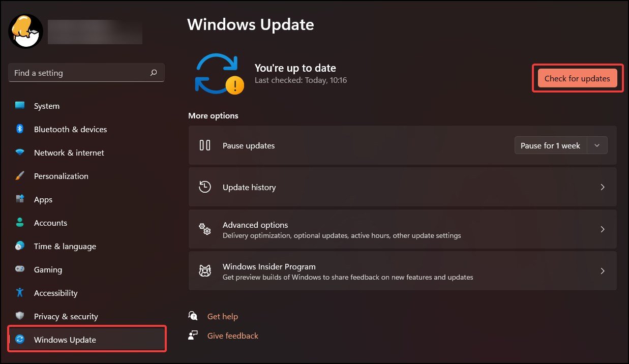
Task: Click the Update history clock icon
Action: [x=205, y=187]
